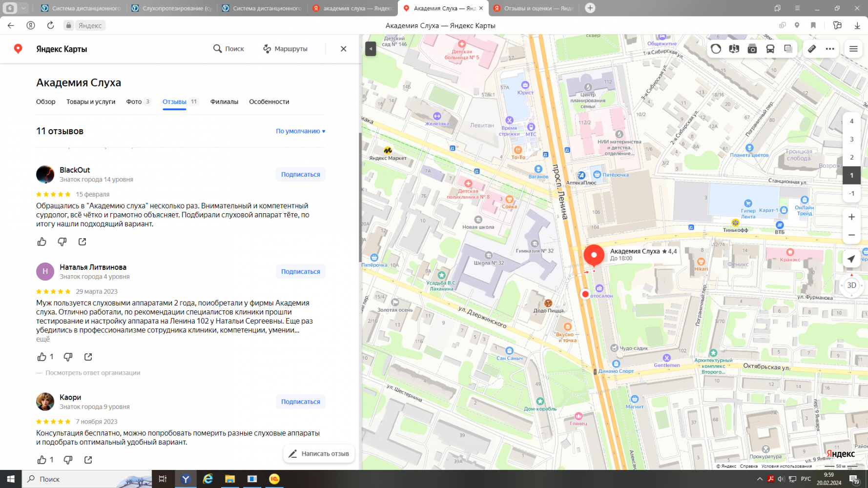This screenshot has height=488, width=868.
Task: Expand Наталья's review with «ещё»
Action: pos(43,339)
